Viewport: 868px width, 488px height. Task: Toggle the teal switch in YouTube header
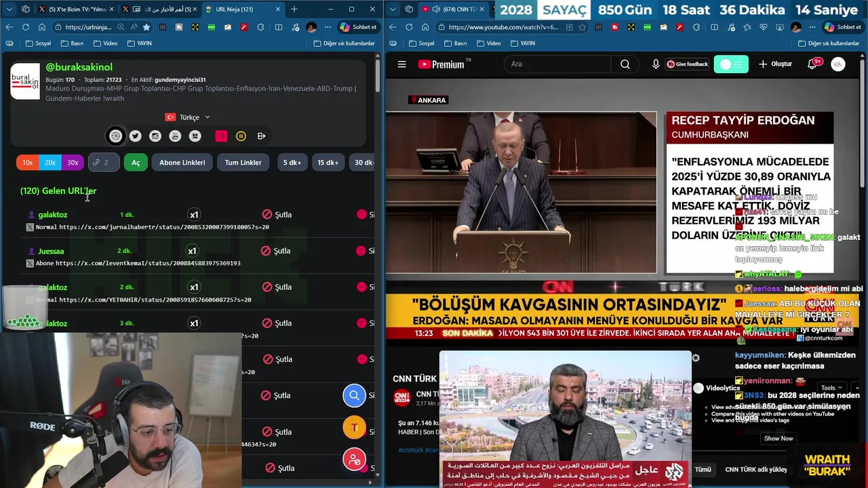(x=731, y=64)
